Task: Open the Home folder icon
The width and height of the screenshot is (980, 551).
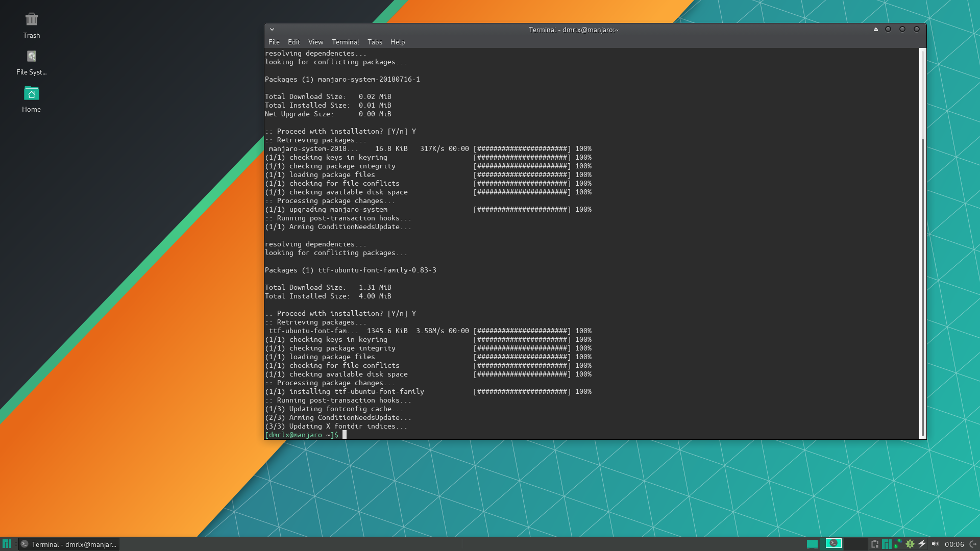Action: tap(31, 94)
